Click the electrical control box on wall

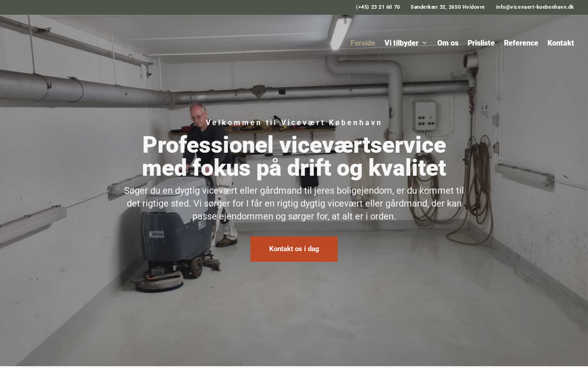point(424,116)
